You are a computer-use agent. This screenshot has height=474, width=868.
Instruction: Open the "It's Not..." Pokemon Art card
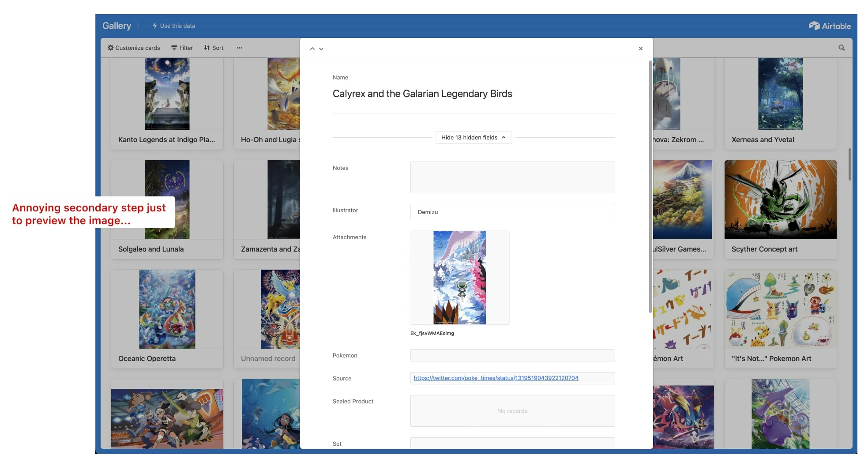[780, 319]
